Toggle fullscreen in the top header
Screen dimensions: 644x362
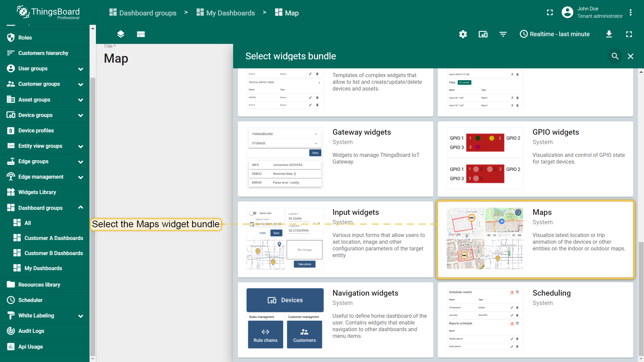[550, 12]
